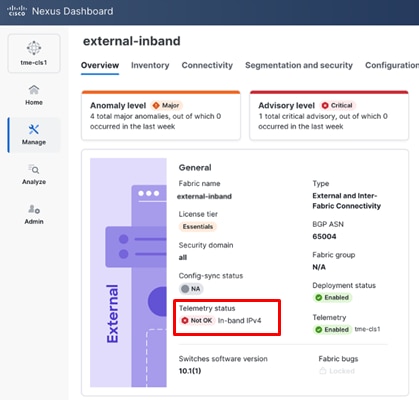Click '4 total major anomalies' description
Viewport: 419px width, 400px height.
pos(156,121)
